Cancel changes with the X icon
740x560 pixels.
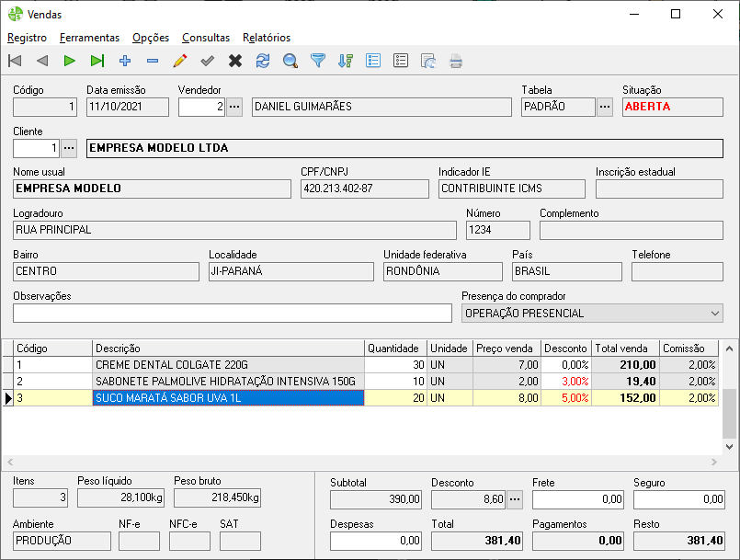235,62
